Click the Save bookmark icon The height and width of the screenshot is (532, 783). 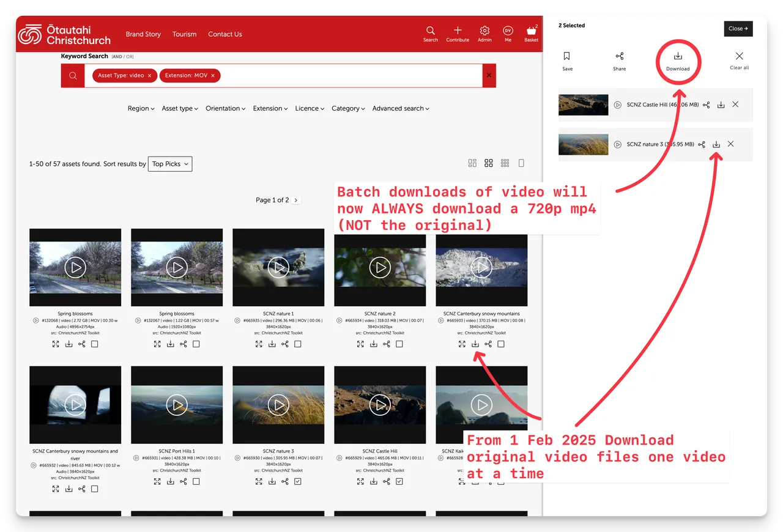[567, 57]
